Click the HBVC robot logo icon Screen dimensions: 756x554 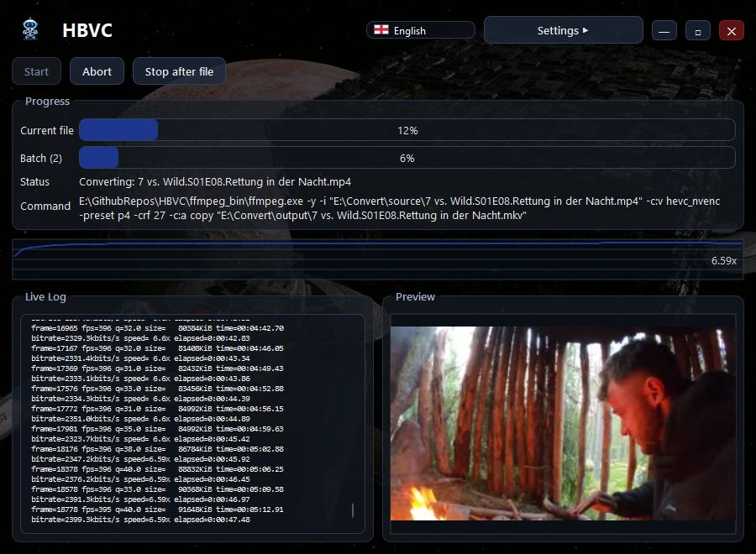click(30, 30)
